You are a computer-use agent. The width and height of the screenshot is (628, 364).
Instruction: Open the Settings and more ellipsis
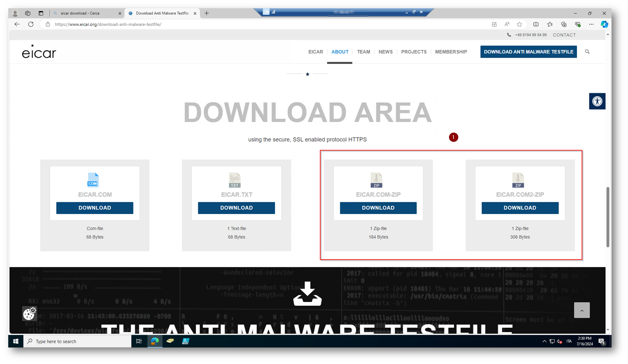click(591, 24)
